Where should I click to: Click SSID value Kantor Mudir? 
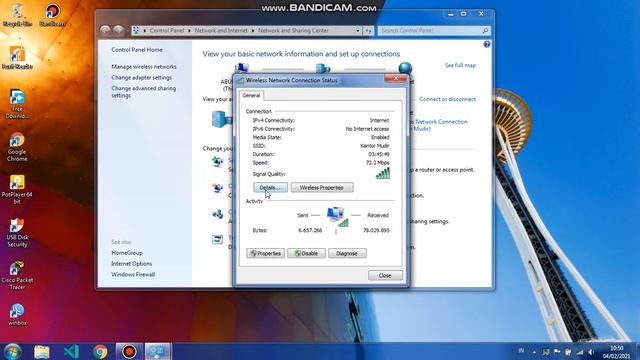pos(374,146)
